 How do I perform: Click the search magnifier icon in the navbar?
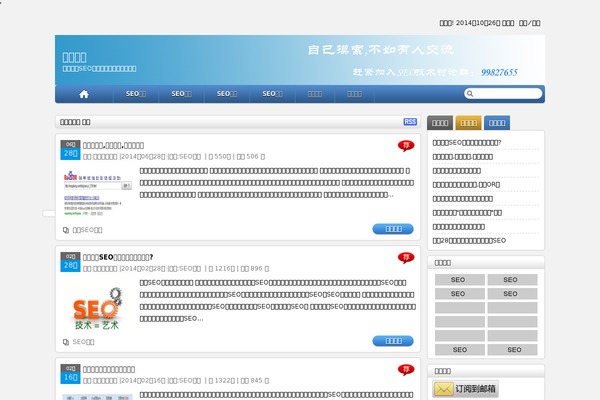tap(470, 93)
